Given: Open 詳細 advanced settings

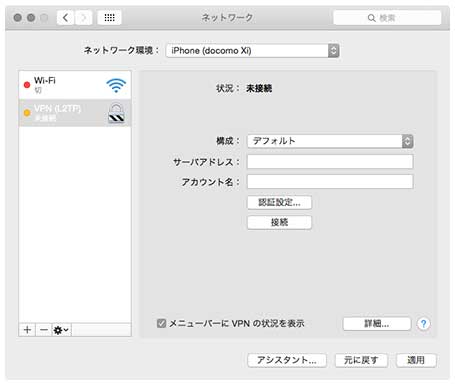Looking at the screenshot, I should click(x=377, y=324).
